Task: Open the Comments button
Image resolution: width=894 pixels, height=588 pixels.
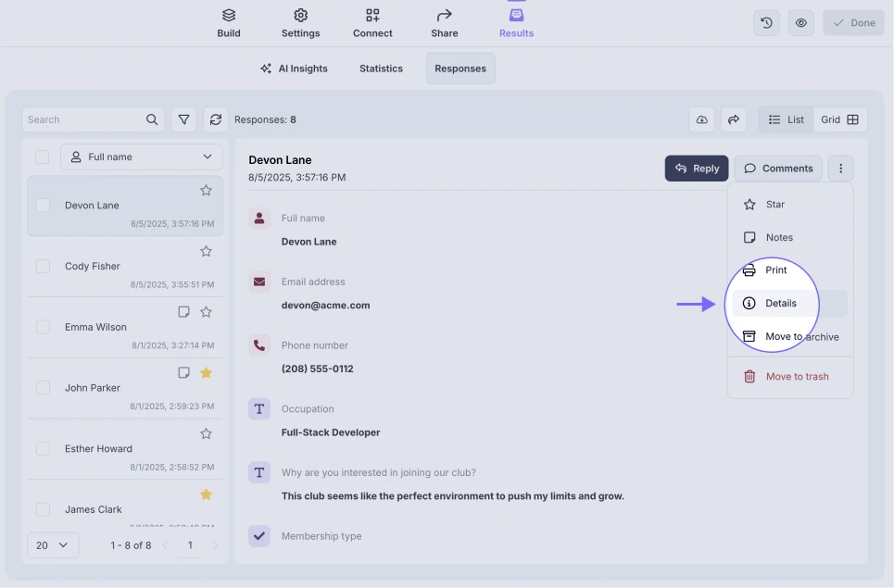Action: (778, 169)
